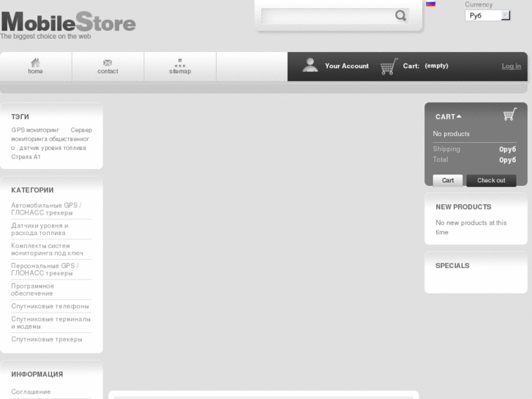Viewport: 532px width, 399px height.
Task: Select the Russian flag language icon
Action: point(430,4)
